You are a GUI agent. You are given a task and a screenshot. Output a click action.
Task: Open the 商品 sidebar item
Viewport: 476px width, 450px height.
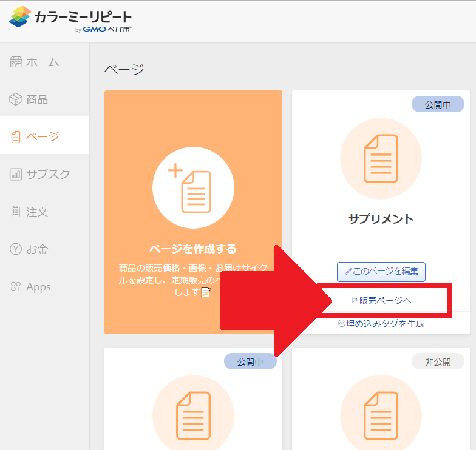click(44, 99)
